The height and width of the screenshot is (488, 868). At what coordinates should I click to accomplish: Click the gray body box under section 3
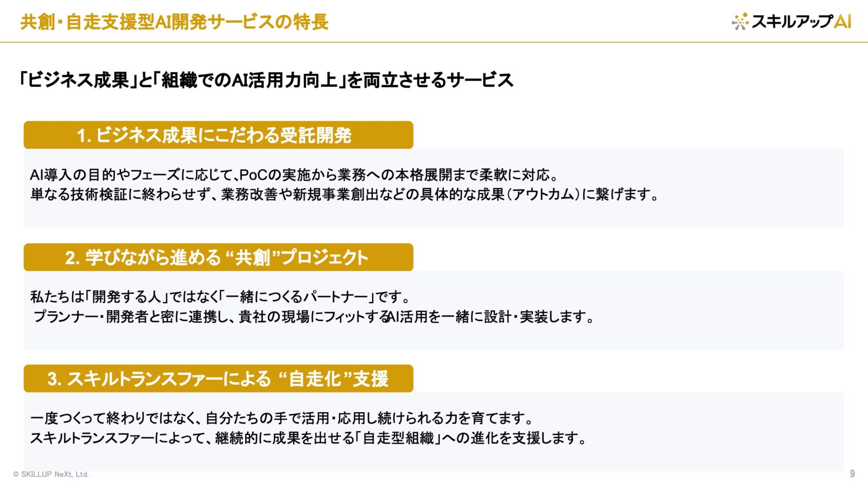click(434, 432)
